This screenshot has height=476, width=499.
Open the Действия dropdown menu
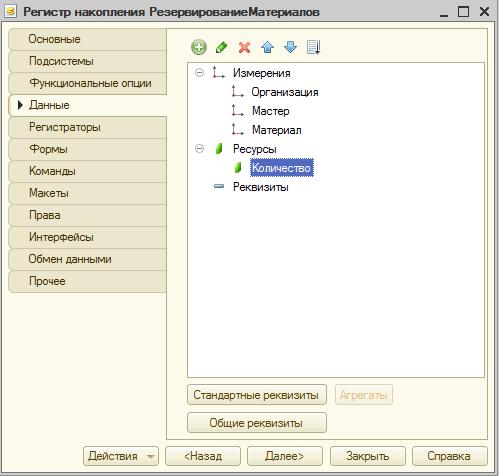(x=121, y=456)
